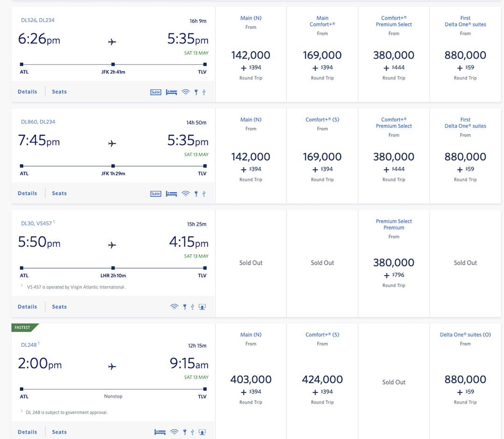Select the 380,000 Premium Select fare on DL30
Image resolution: width=504 pixels, height=439 pixels.
[x=393, y=262]
